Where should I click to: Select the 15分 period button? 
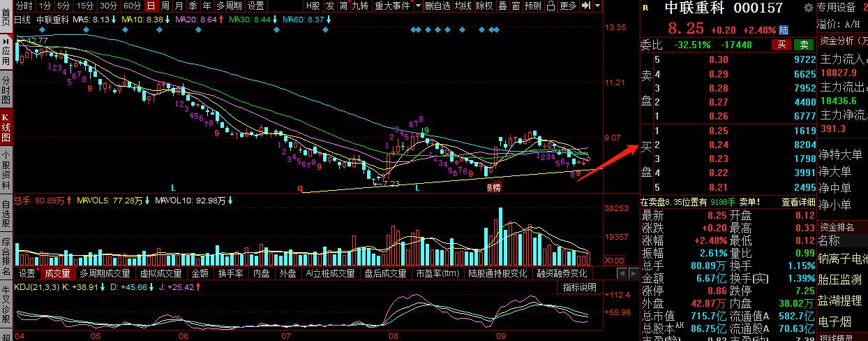pos(85,6)
